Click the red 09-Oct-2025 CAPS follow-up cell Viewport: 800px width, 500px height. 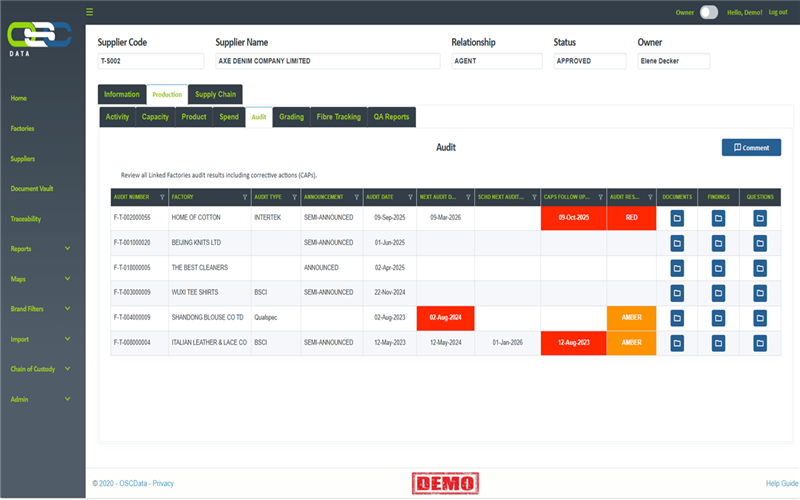(x=573, y=217)
